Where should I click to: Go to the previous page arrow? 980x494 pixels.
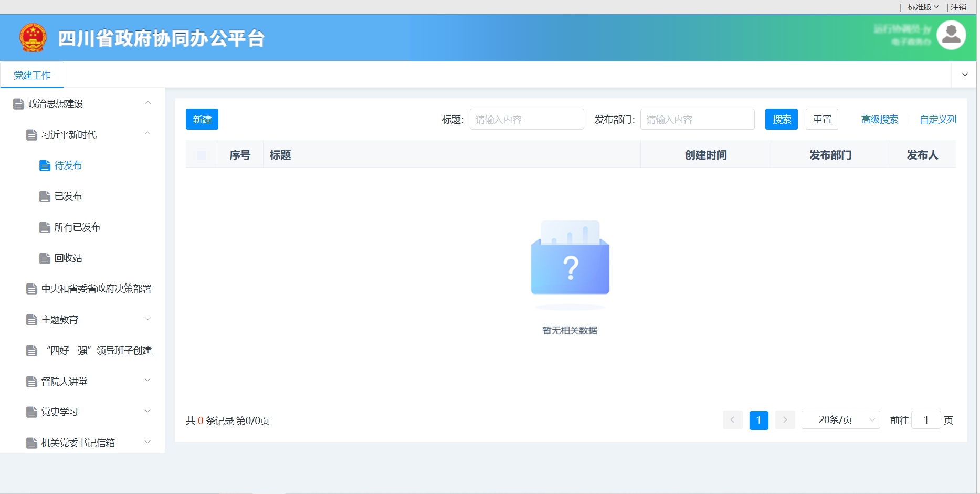tap(732, 420)
